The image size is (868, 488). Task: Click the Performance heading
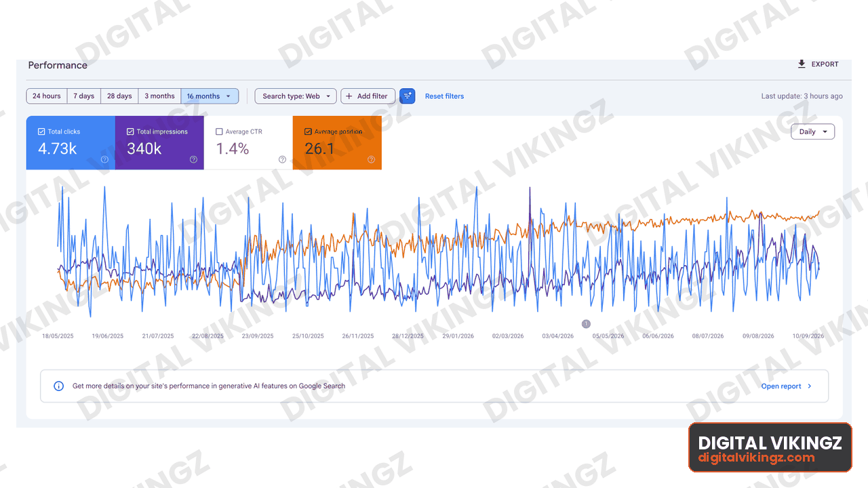point(58,65)
